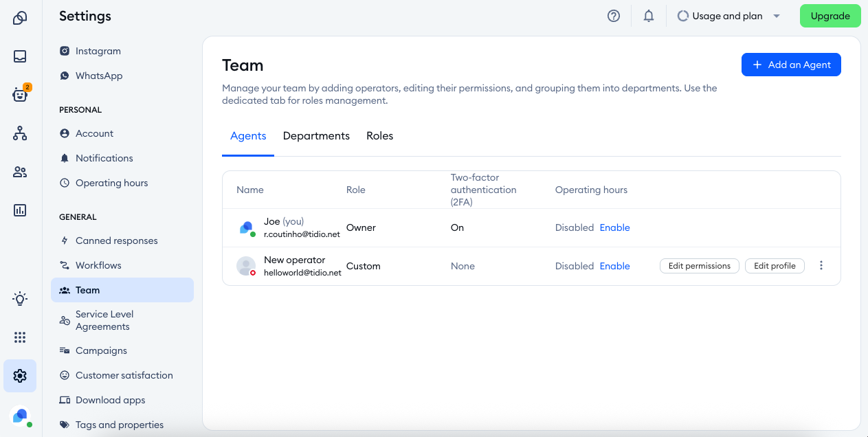Image resolution: width=868 pixels, height=437 pixels.
Task: Open the apps grid icon in sidebar
Action: pyautogui.click(x=20, y=337)
